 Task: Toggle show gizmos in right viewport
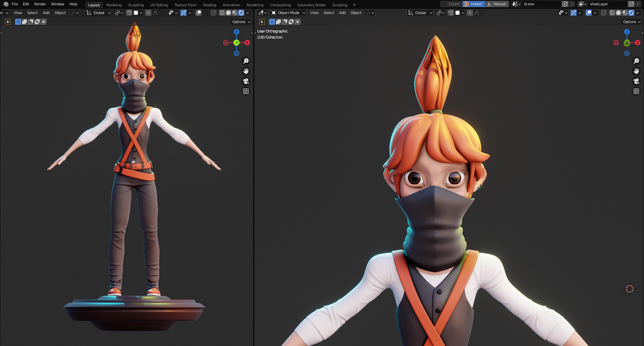pyautogui.click(x=573, y=12)
